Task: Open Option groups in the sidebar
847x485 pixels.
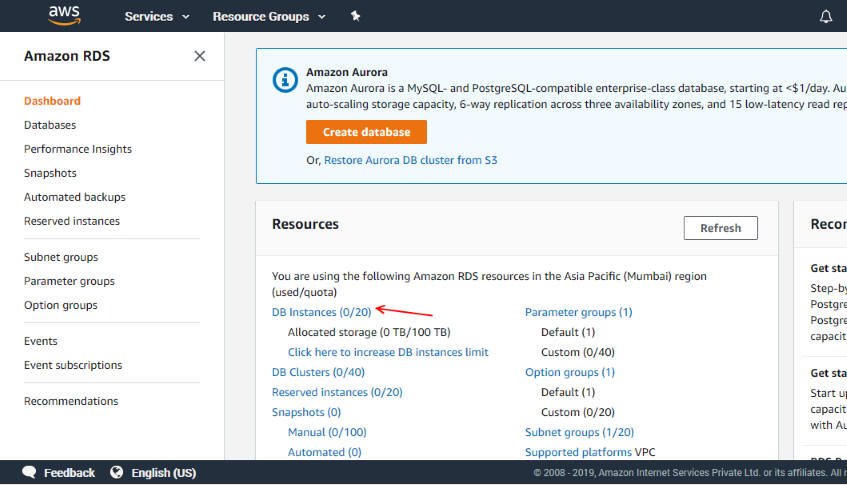Action: 60,305
